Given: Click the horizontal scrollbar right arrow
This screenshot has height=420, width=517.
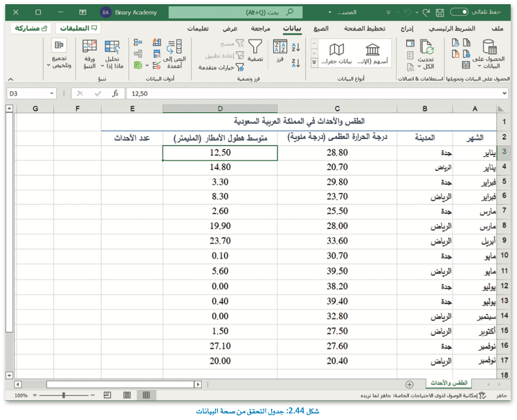Looking at the screenshot, I should [x=198, y=384].
